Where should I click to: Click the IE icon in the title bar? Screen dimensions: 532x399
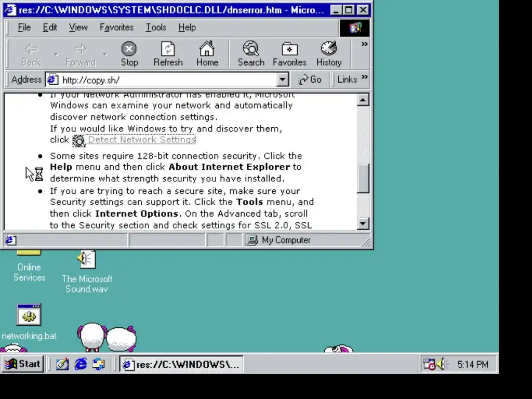(10, 10)
